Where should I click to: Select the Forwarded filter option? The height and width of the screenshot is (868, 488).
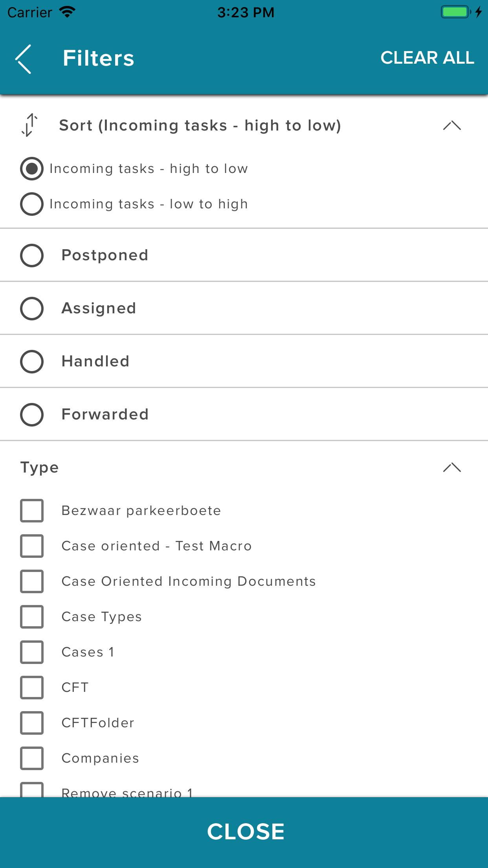pos(32,414)
